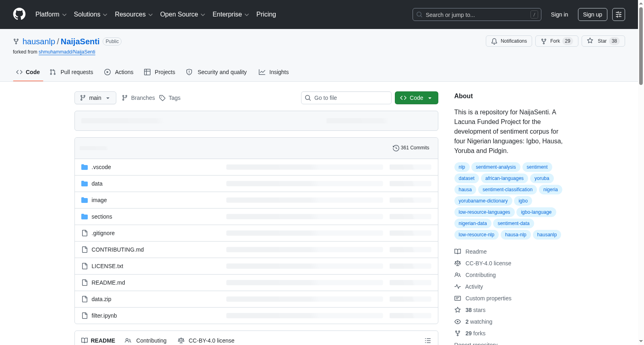Fork the NaijaSenti repository
644x345 pixels.
click(x=557, y=41)
